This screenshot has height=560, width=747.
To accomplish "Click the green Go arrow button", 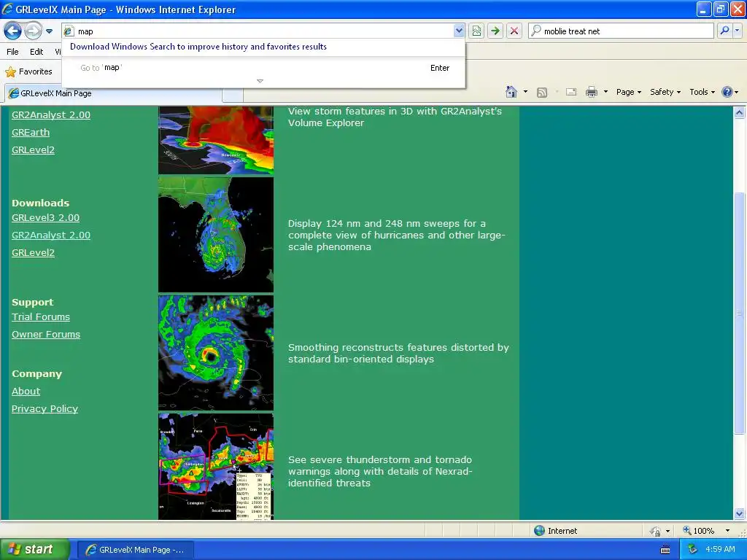I will coord(495,31).
